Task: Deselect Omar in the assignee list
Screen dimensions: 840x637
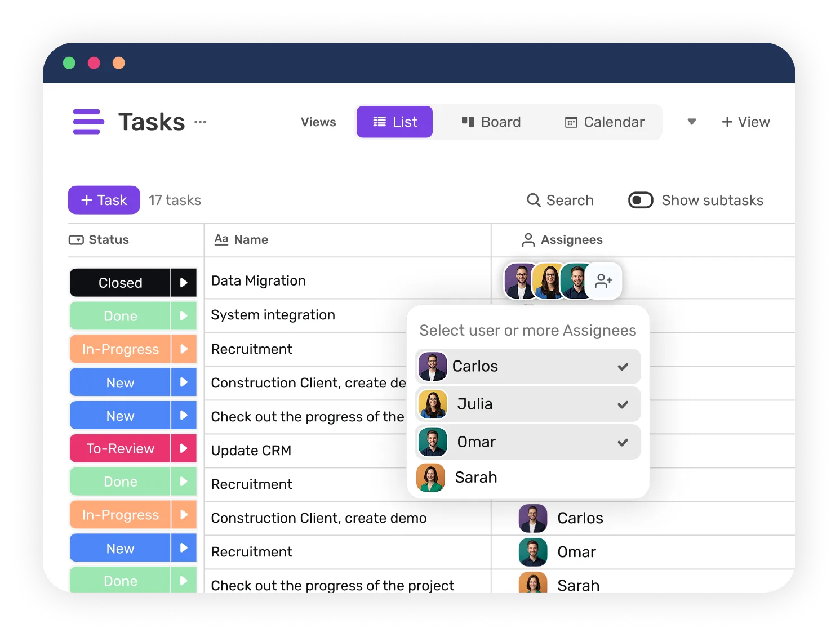Action: (x=528, y=442)
